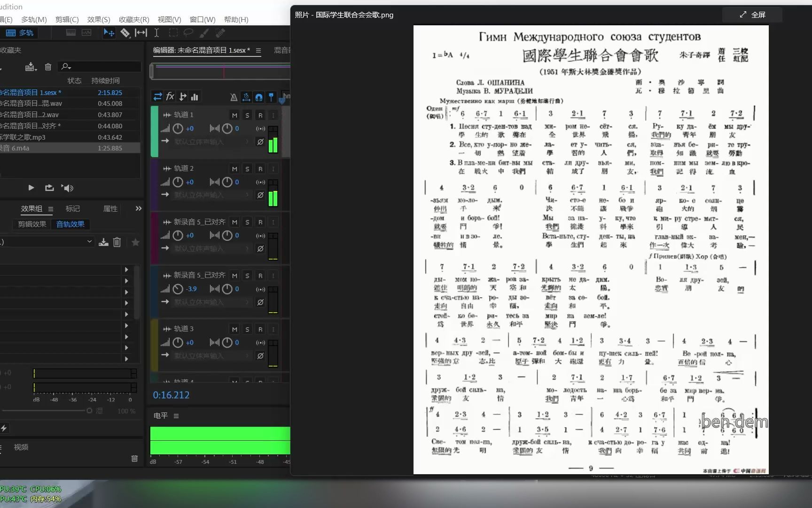Show the spectral pitch display
812x508 pixels.
86,32
